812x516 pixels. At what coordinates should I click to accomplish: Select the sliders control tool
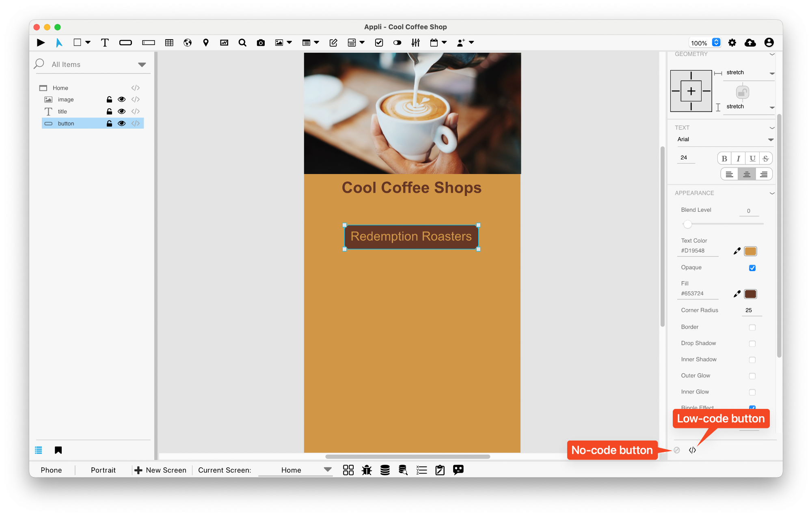pyautogui.click(x=416, y=43)
